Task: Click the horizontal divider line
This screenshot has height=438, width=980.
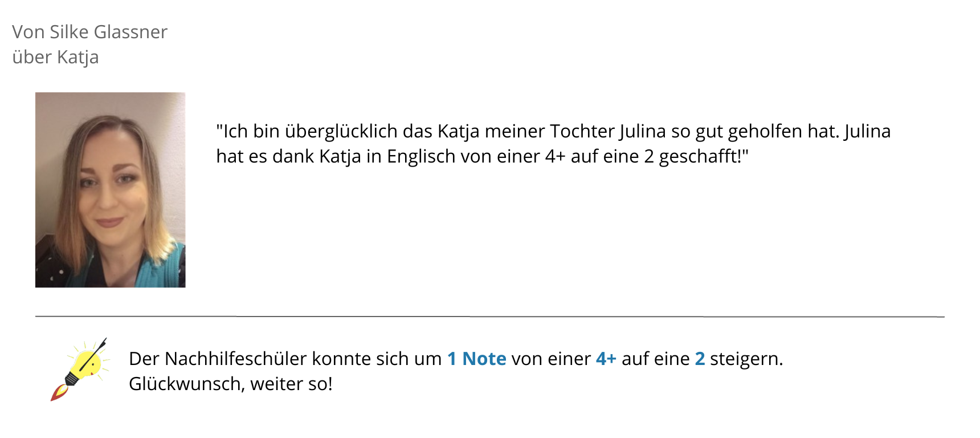Action: click(490, 316)
